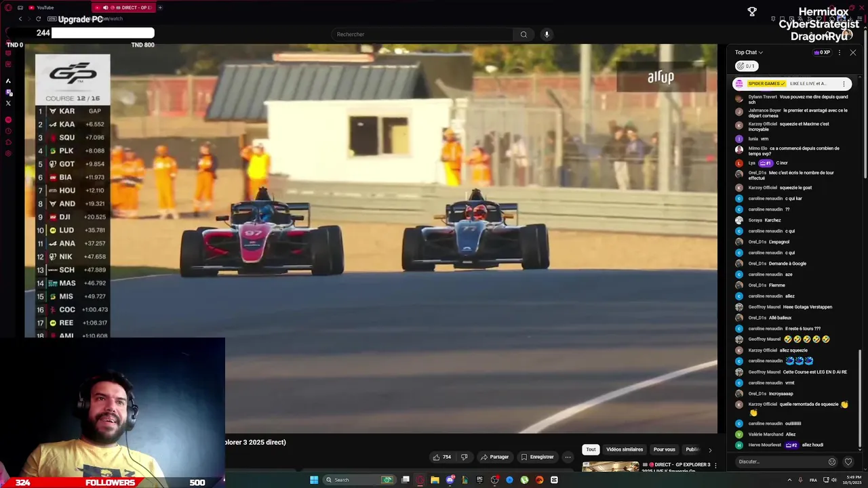
Task: Click the chat panel vertical scrollbar
Action: coord(859,400)
